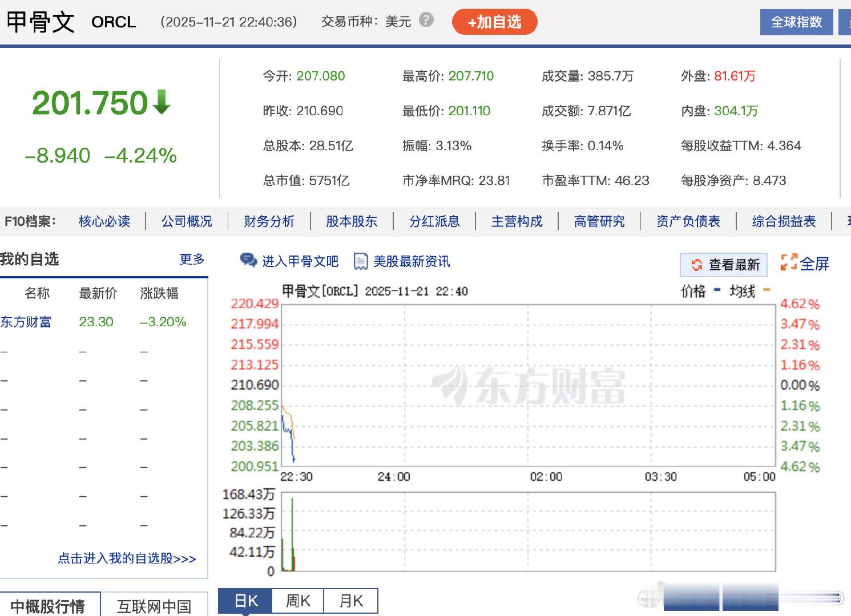Click the fullscreen expand icon
Screen dimensions: 851x616
789,262
